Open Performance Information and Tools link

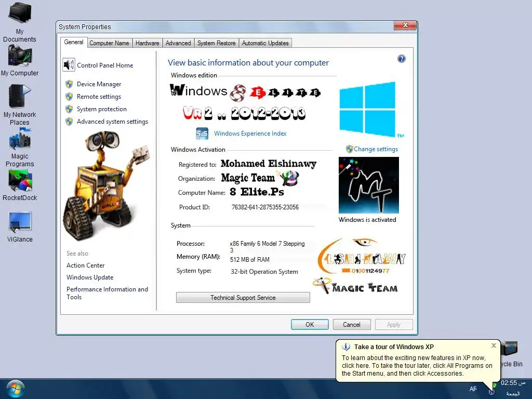coord(107,293)
